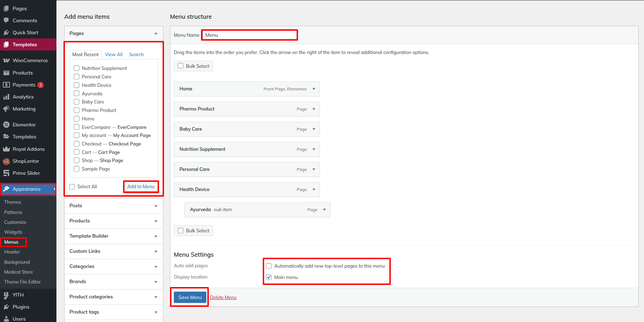Click the Delete Menu link

(x=223, y=297)
